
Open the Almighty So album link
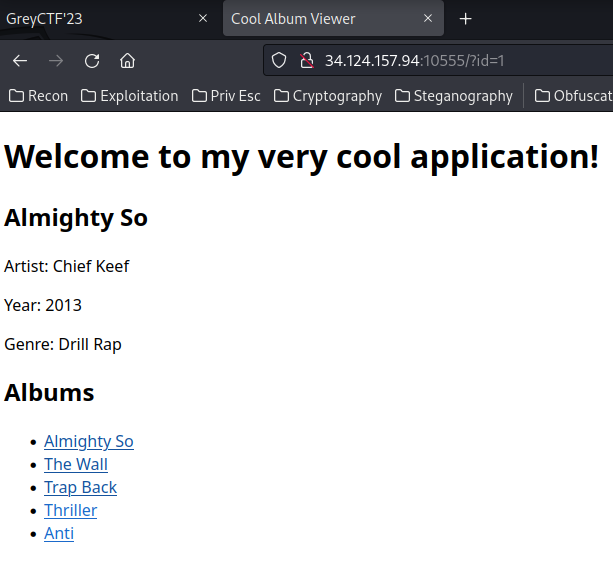89,441
